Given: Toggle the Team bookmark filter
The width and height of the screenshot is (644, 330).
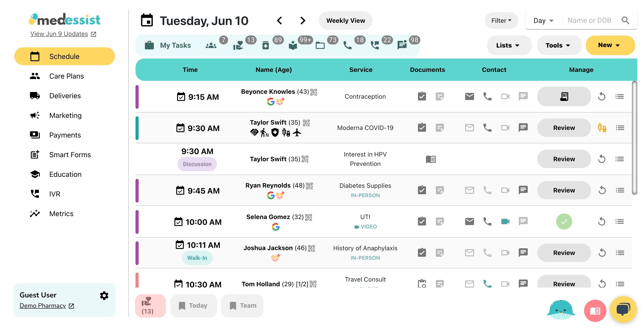Looking at the screenshot, I should click(x=242, y=305).
